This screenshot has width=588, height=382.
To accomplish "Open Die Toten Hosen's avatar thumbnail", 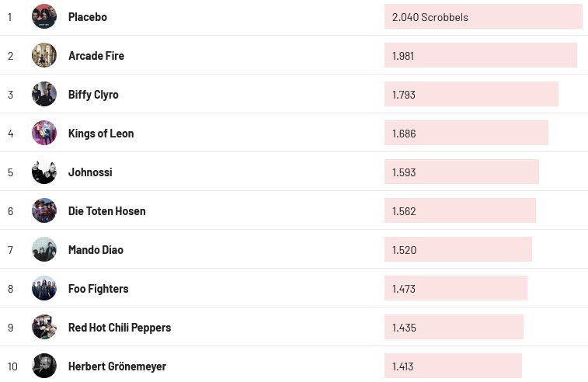I will tap(44, 210).
